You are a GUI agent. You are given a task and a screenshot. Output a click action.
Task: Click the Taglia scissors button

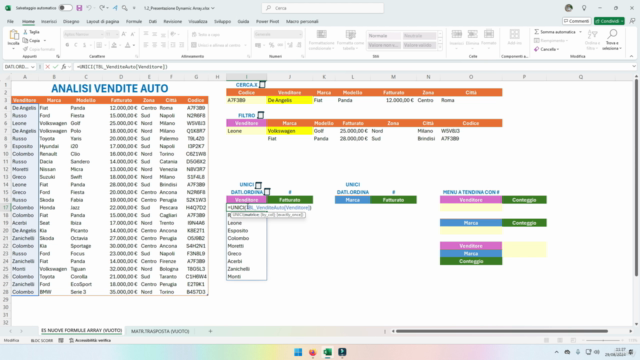point(31,32)
